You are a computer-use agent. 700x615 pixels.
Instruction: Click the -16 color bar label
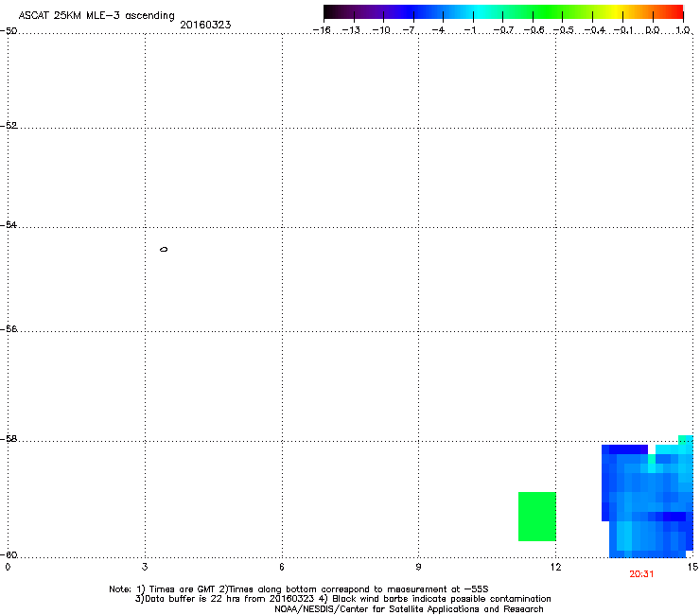[x=322, y=30]
